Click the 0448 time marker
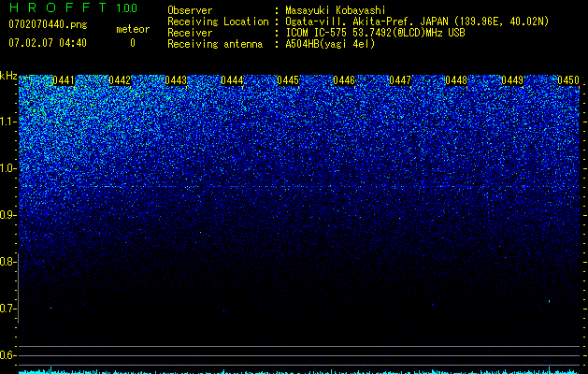This screenshot has width=588, height=374. [456, 80]
